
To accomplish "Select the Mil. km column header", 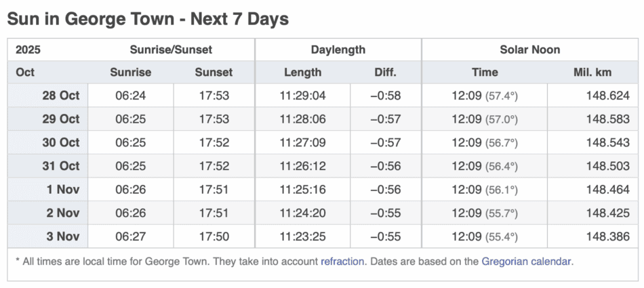I will tap(593, 73).
